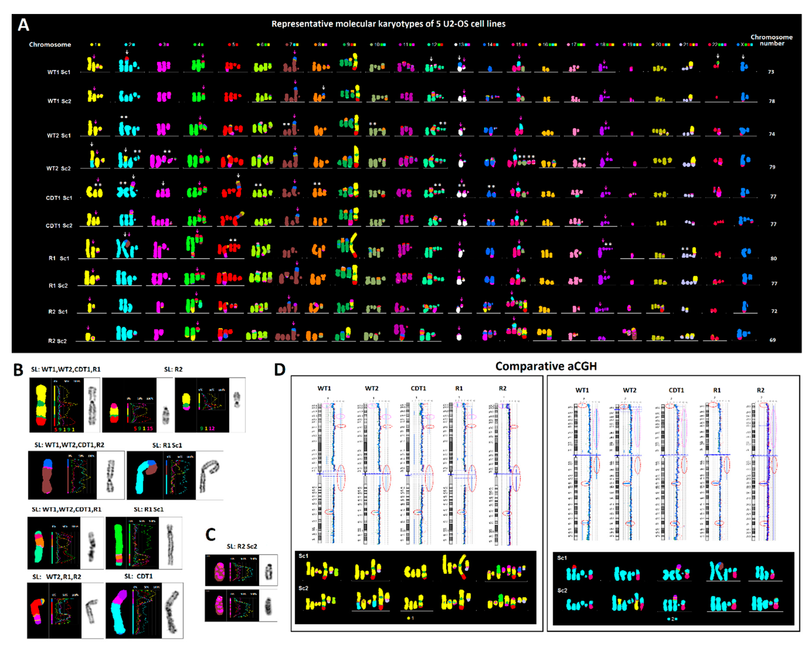The width and height of the screenshot is (812, 649).
Task: Click the 'SL: R2' label in panel B
Action: (x=173, y=370)
